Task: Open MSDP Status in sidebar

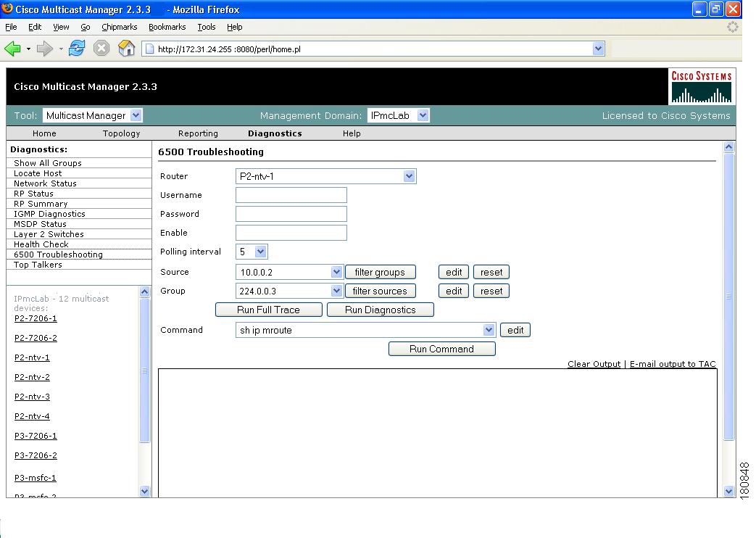Action: (40, 224)
